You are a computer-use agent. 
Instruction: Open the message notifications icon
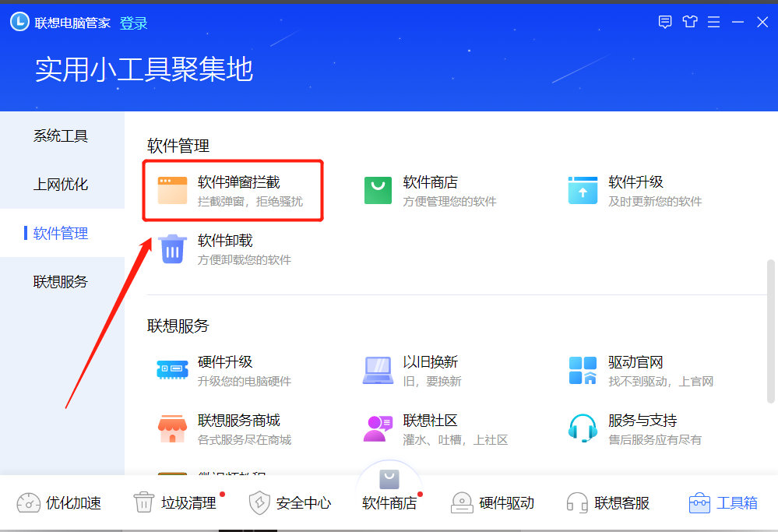[664, 22]
